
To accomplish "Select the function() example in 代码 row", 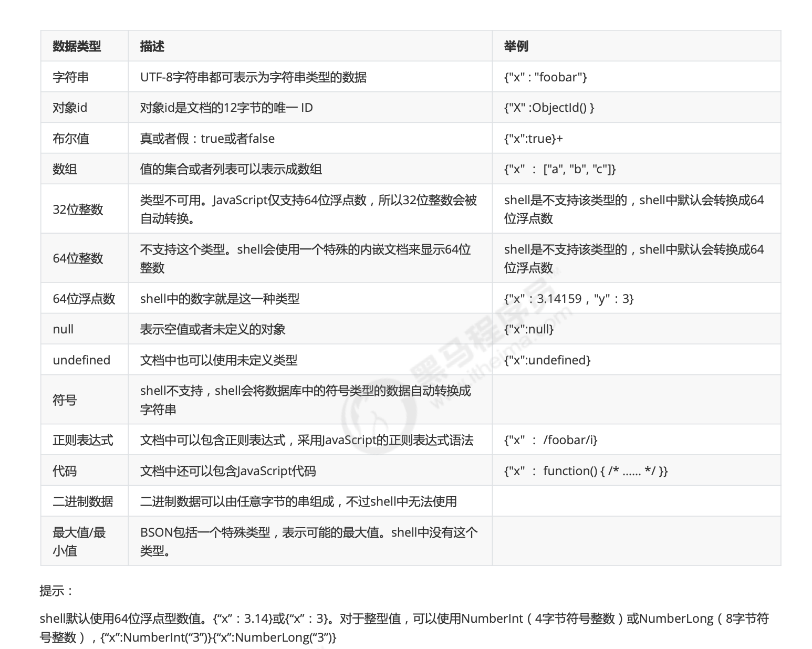I will click(586, 471).
